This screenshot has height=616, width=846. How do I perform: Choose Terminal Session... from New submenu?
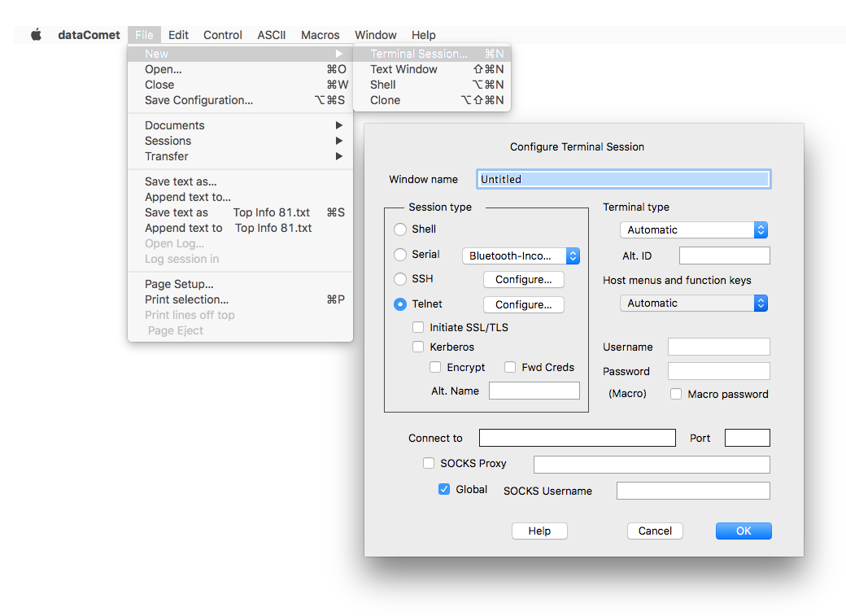click(432, 54)
